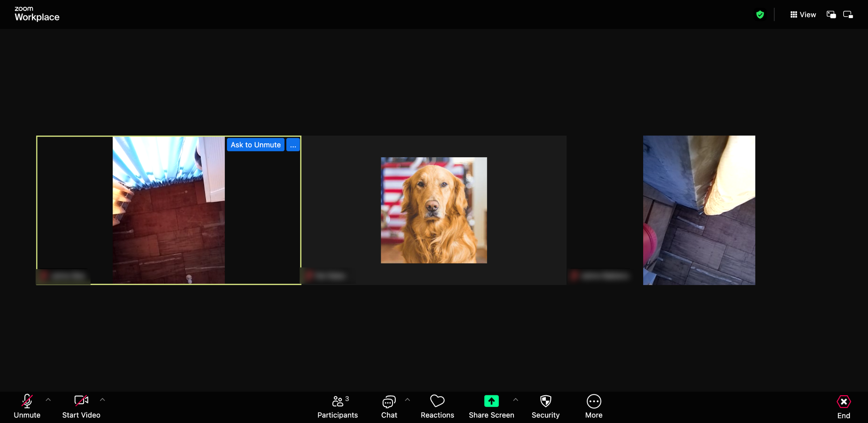Open the ellipsis menu on the highlighted video tile

(293, 145)
